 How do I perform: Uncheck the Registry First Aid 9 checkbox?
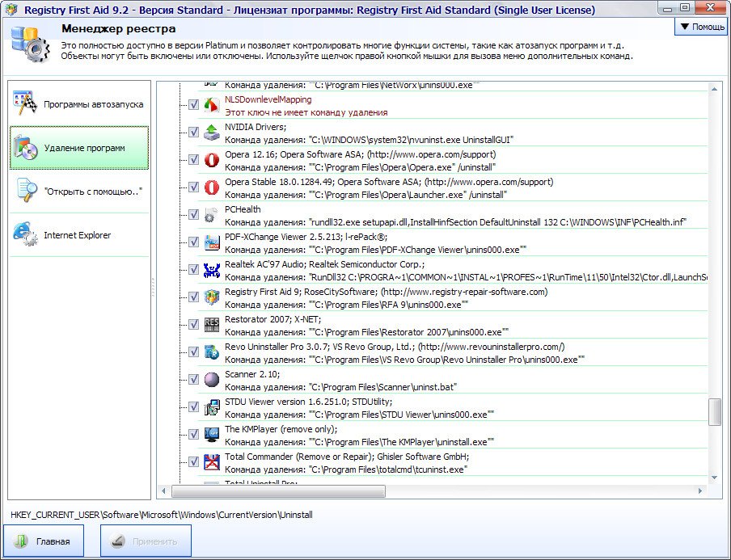(193, 297)
